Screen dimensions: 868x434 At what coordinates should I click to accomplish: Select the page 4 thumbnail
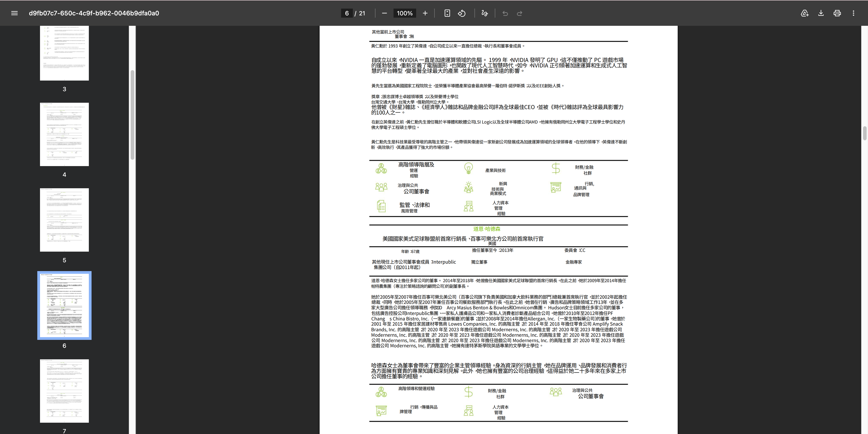(64, 134)
